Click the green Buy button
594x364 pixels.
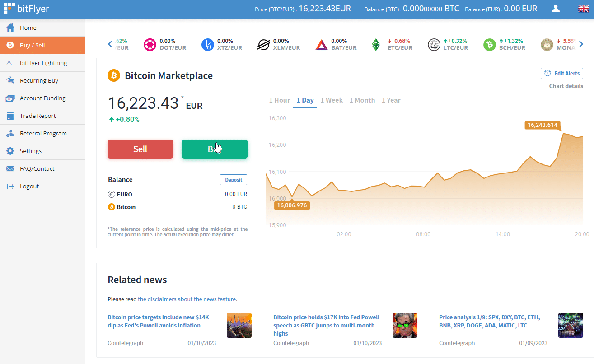point(215,149)
